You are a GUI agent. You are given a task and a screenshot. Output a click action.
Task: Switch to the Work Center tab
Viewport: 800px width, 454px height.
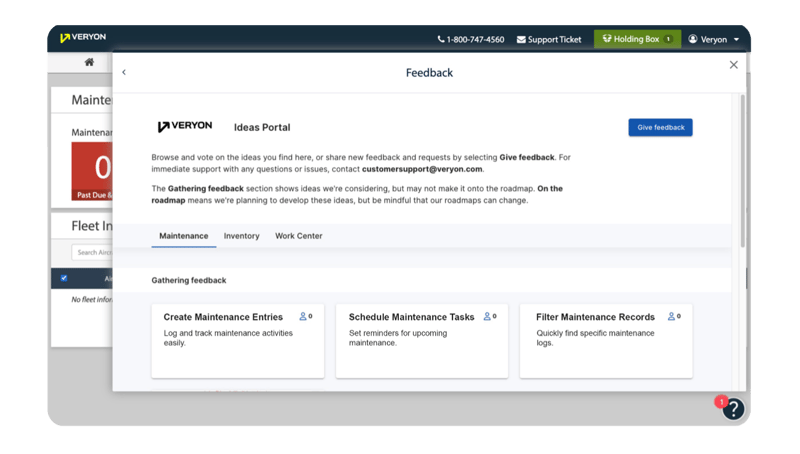pyautogui.click(x=298, y=236)
